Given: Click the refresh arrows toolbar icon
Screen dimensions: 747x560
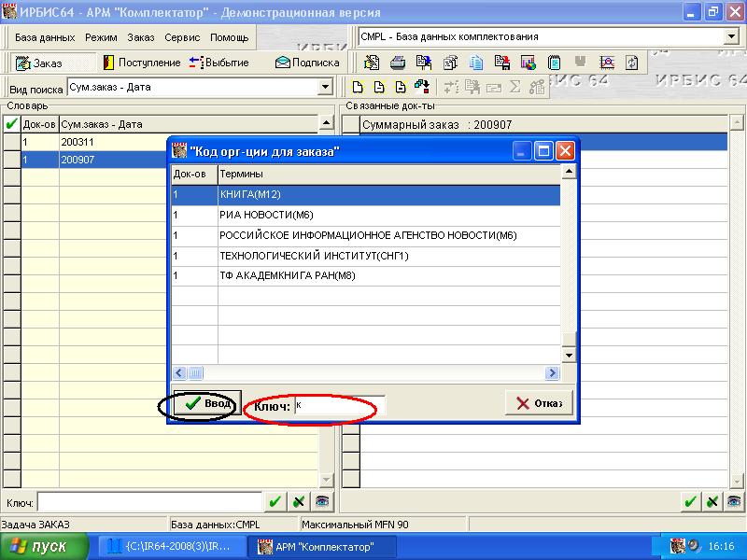Looking at the screenshot, I should click(632, 63).
